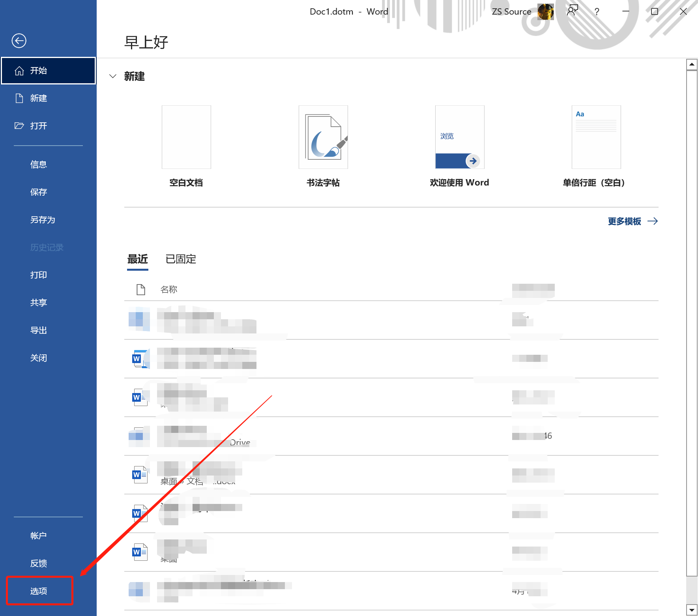Open 选项 in the sidebar
This screenshot has height=616, width=698.
39,591
